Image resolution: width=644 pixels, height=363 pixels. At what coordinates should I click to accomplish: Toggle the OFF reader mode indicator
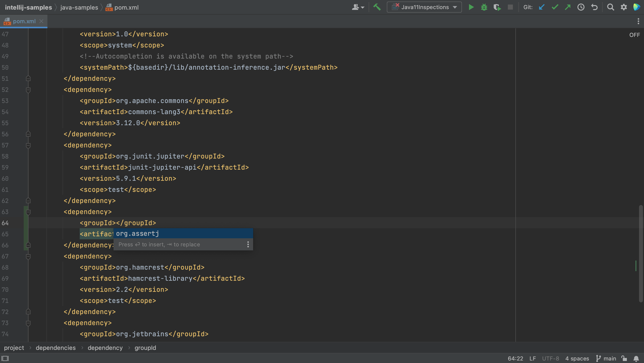pyautogui.click(x=634, y=35)
